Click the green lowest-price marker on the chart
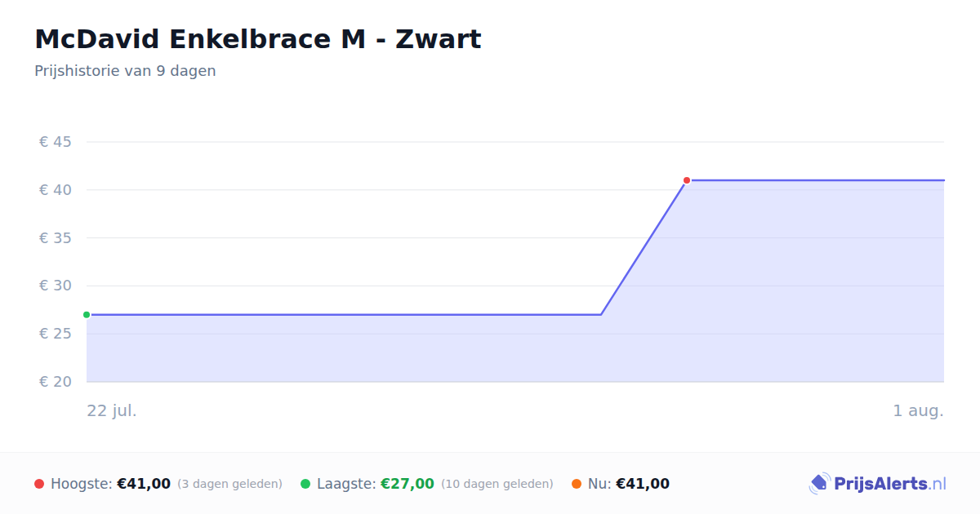Screen dimensions: 980x514 click(x=87, y=315)
